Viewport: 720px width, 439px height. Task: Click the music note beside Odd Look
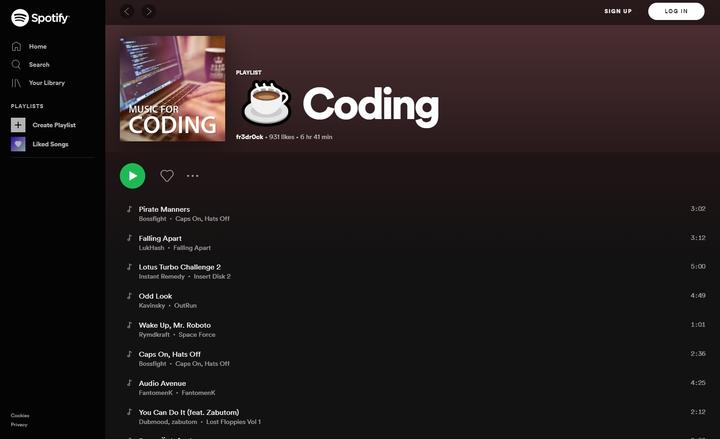129,297
